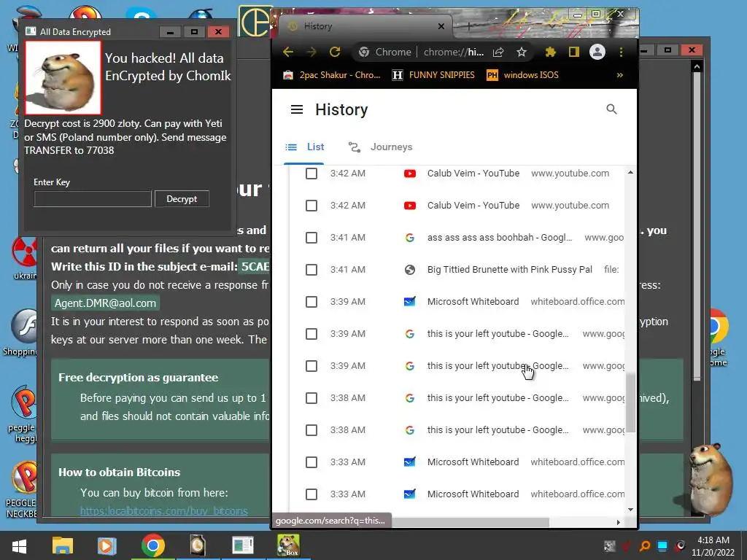This screenshot has width=747, height=560.
Task: Open the PEGGLE NECKBE desktop shortcut
Action: (21, 491)
